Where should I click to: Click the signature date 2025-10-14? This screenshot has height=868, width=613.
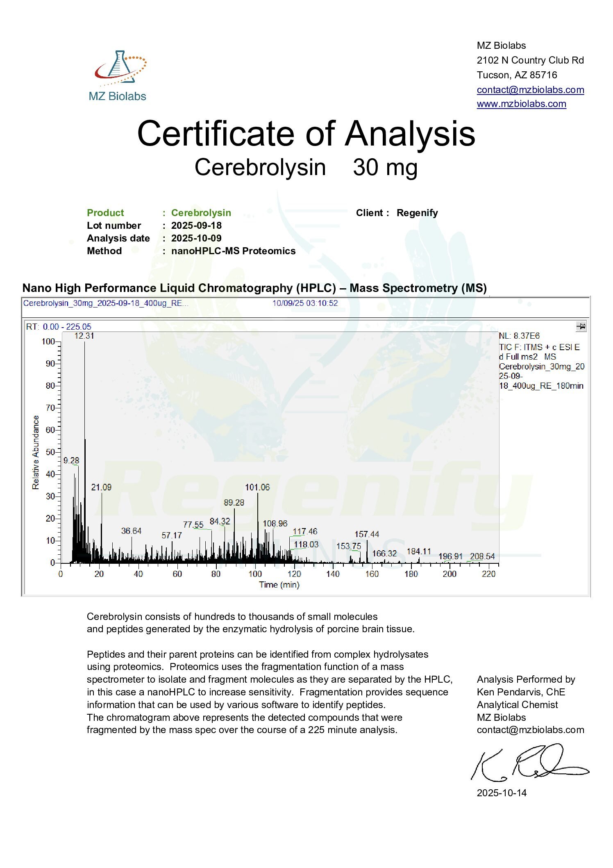pyautogui.click(x=502, y=793)
